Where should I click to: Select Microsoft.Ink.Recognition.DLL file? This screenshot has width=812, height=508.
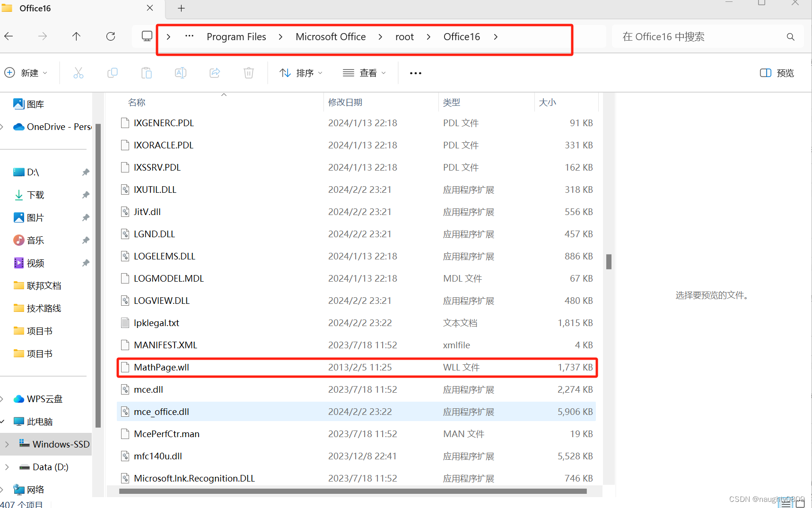[x=356, y=478]
